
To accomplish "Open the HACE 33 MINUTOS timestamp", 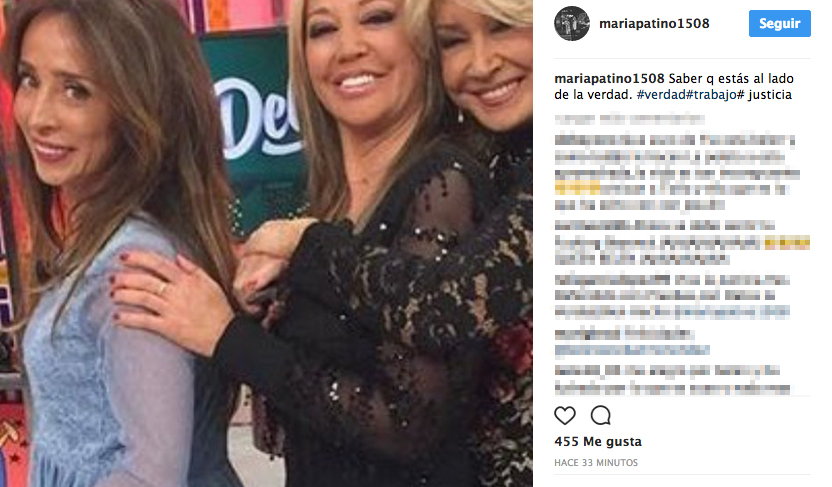I will (596, 463).
